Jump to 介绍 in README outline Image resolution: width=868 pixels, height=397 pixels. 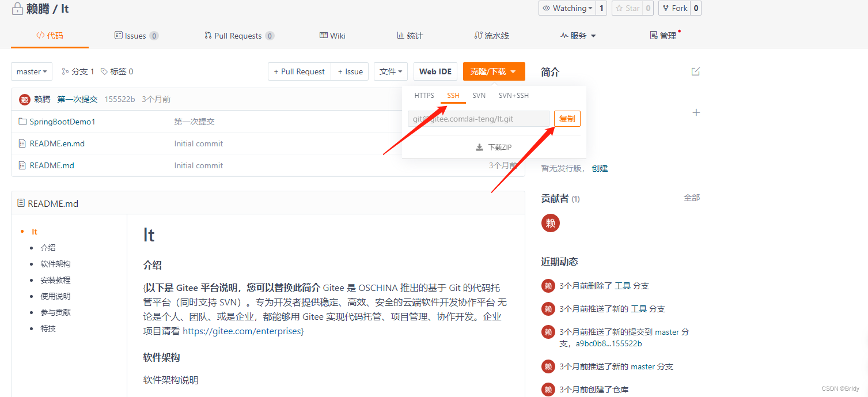click(x=48, y=248)
